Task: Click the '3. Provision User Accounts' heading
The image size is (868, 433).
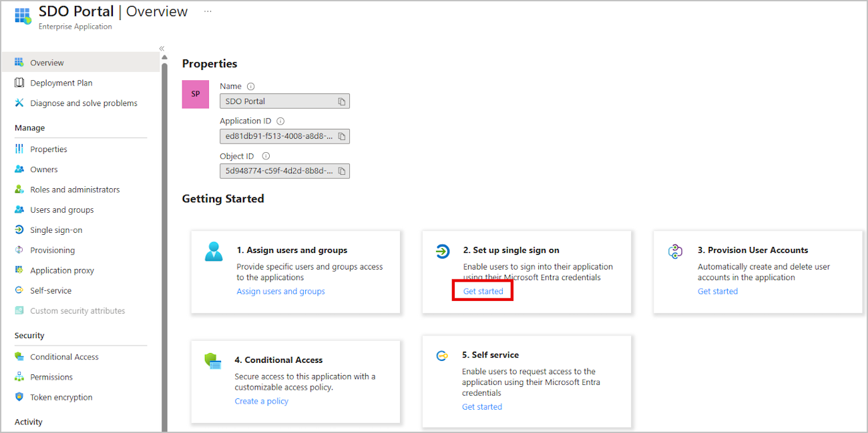Action: pos(753,250)
